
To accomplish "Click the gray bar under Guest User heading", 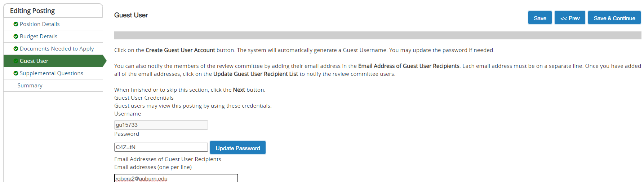I will click(x=377, y=35).
